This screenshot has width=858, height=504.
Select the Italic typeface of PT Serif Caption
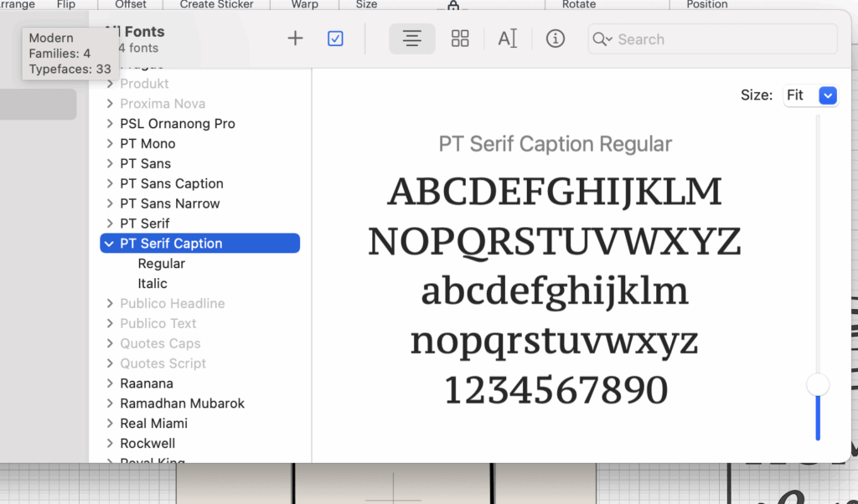pyautogui.click(x=152, y=284)
